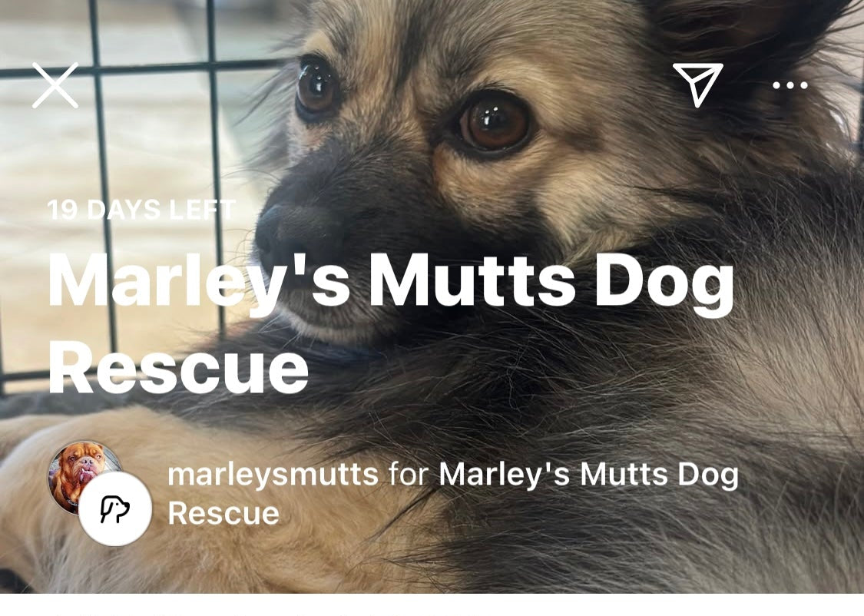Tap the white dog-head nonprofit badge
Viewport: 864px width, 616px height.
pos(115,508)
